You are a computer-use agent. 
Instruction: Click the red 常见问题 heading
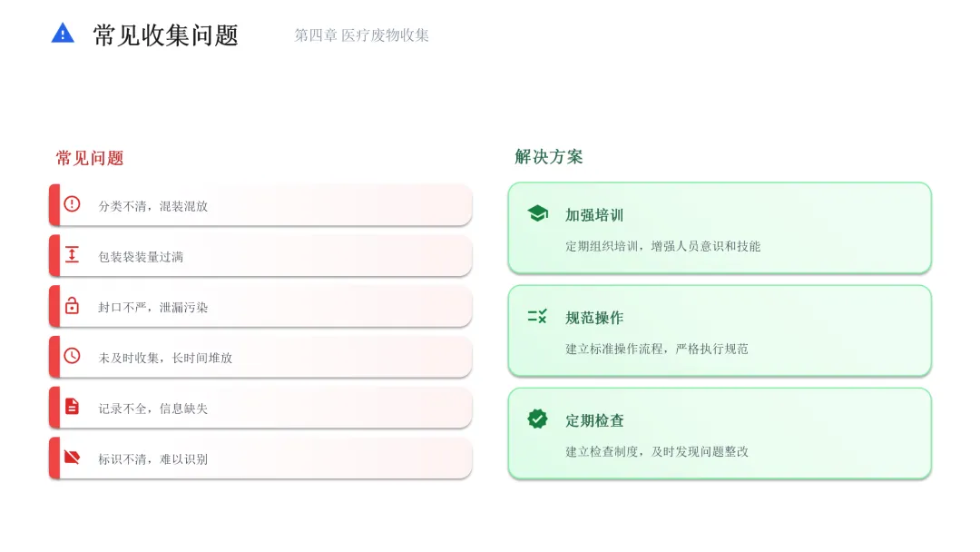click(x=90, y=158)
